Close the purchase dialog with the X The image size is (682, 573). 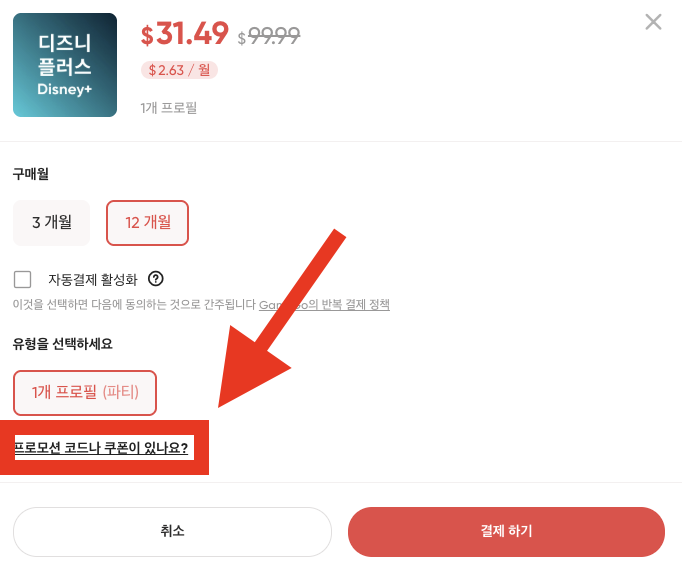pyautogui.click(x=653, y=22)
